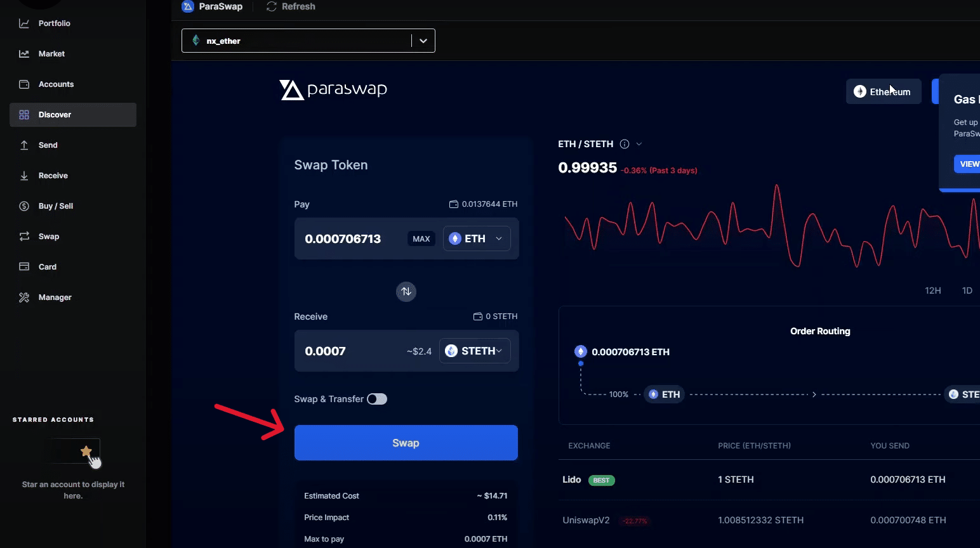
Task: Click the paraswap logo on the page
Action: tap(333, 89)
